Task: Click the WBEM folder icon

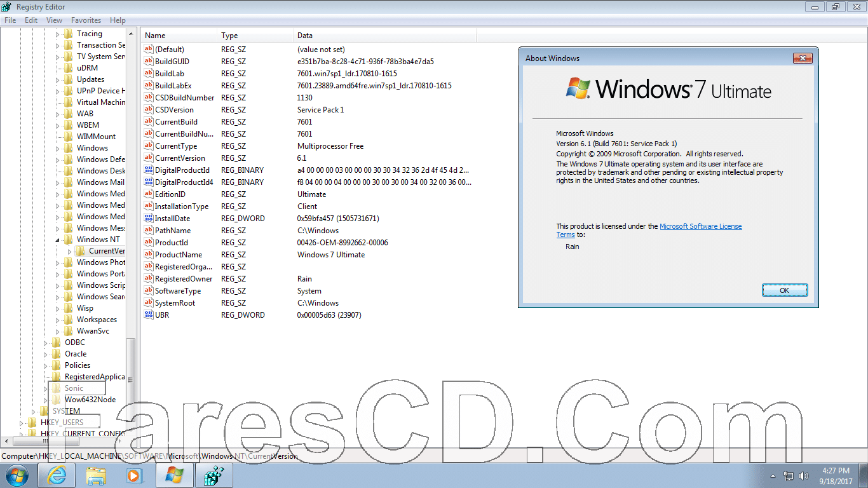Action: click(69, 125)
